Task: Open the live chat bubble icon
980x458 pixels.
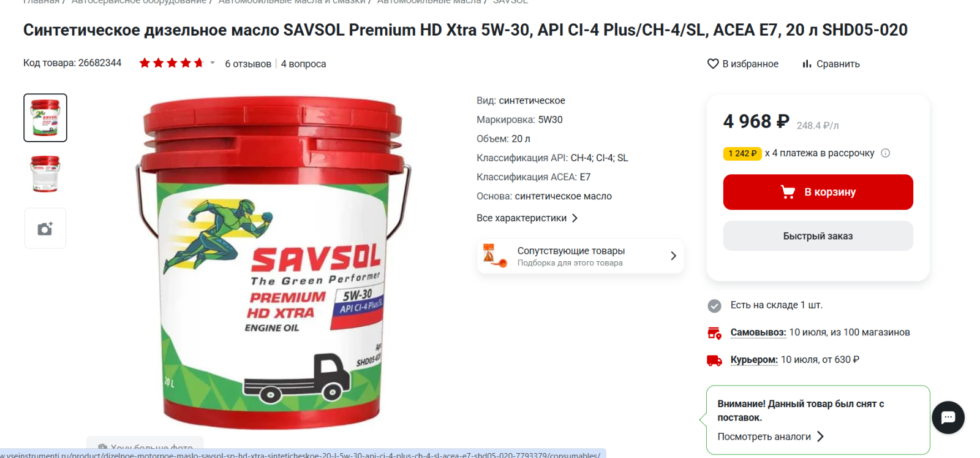Action: [x=948, y=418]
